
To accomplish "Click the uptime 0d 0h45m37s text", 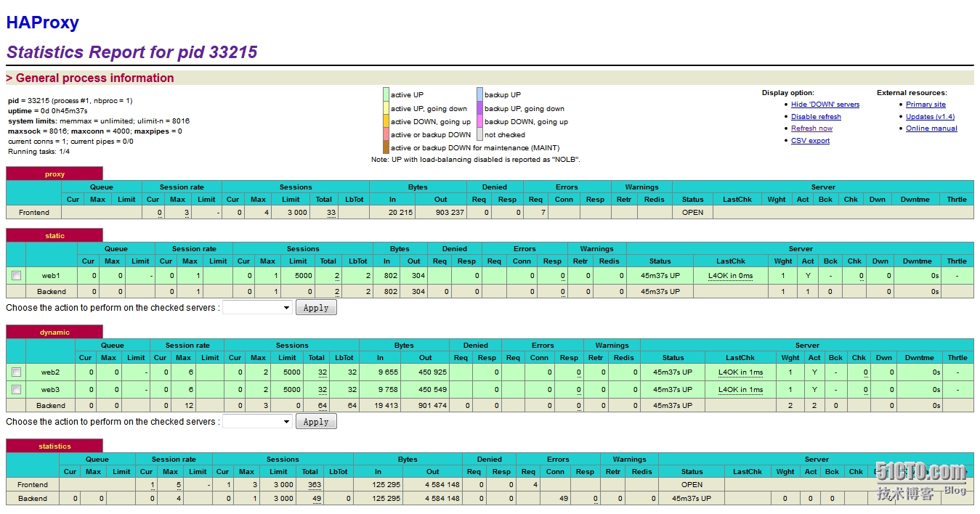I will click(x=48, y=110).
